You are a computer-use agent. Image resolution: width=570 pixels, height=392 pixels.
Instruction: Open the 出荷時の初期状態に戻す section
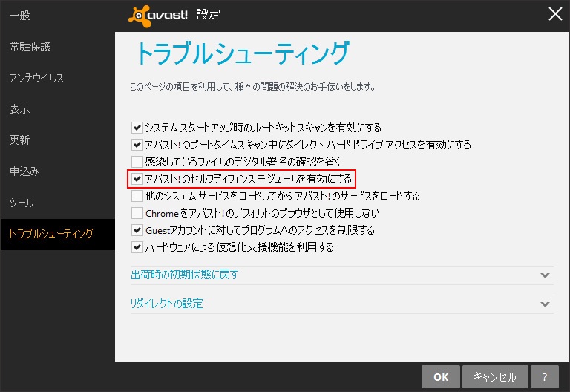pos(185,275)
